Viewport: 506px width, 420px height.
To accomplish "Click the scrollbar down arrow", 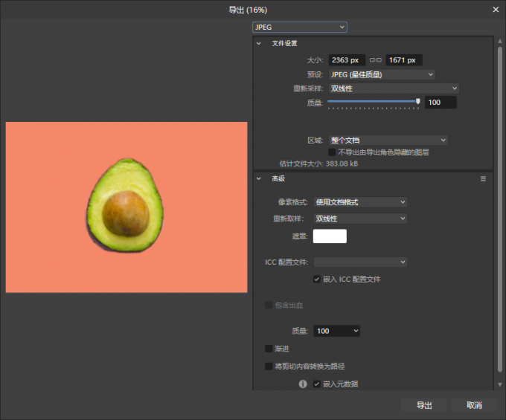I will [500, 384].
